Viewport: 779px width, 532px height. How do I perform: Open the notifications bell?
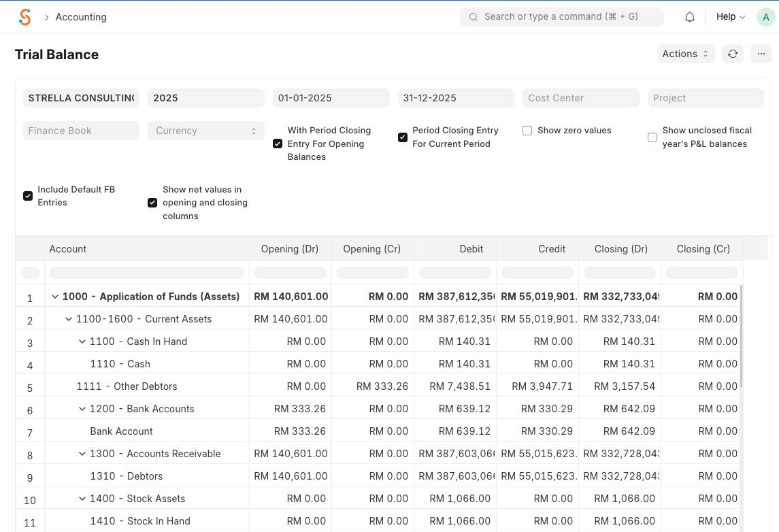(x=689, y=17)
